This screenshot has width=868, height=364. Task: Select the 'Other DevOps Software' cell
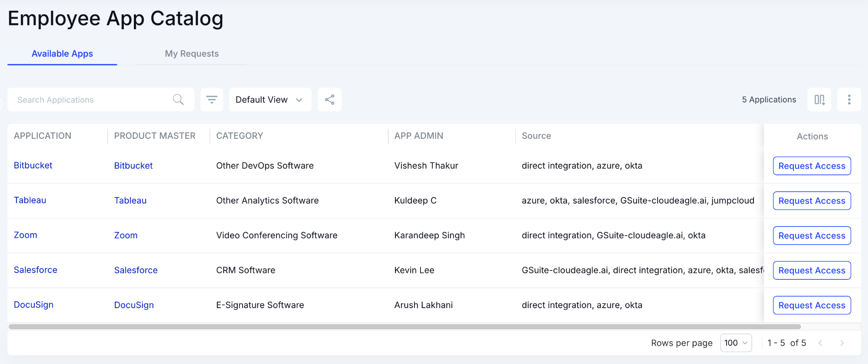(265, 165)
